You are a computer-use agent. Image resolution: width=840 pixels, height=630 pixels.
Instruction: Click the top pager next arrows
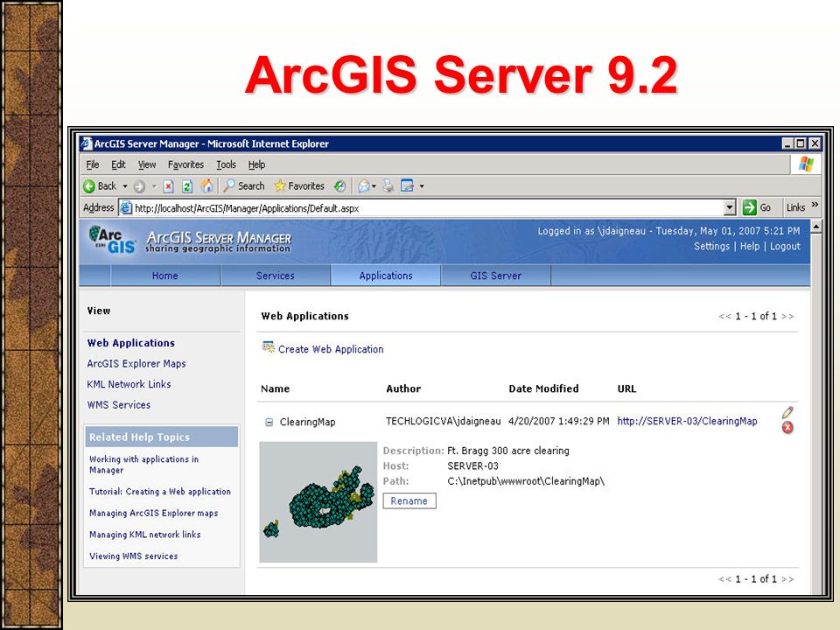[787, 316]
